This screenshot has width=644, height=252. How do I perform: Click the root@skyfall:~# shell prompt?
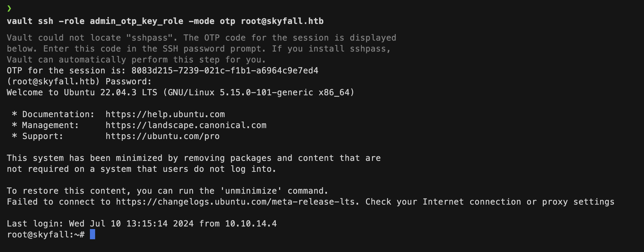point(46,235)
